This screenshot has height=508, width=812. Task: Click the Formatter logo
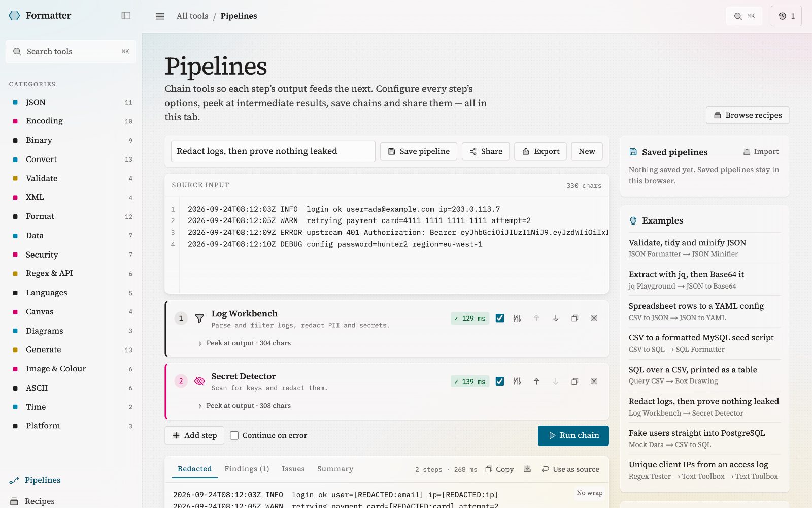[x=40, y=16]
